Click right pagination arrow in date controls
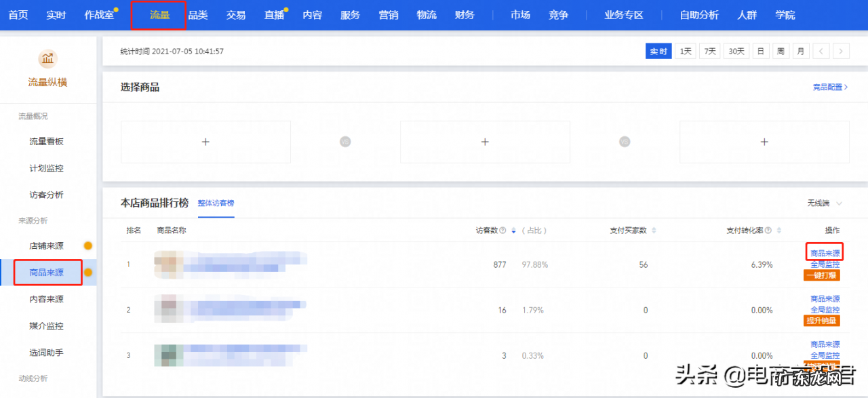This screenshot has width=868, height=398. 842,51
